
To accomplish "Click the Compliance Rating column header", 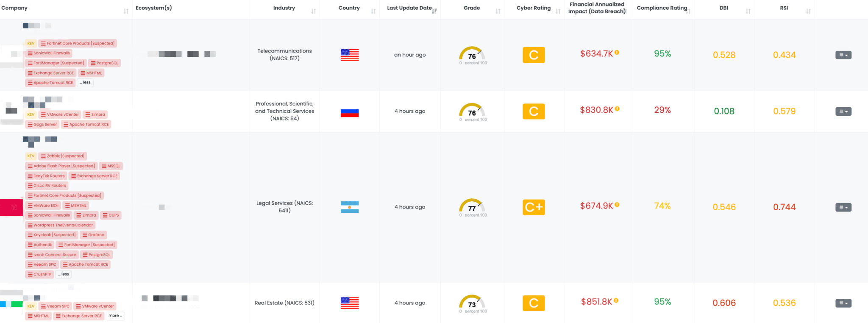I will point(662,8).
